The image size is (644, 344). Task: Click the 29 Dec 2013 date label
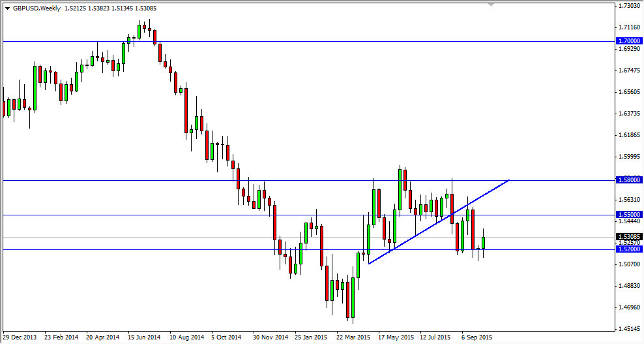[20, 337]
